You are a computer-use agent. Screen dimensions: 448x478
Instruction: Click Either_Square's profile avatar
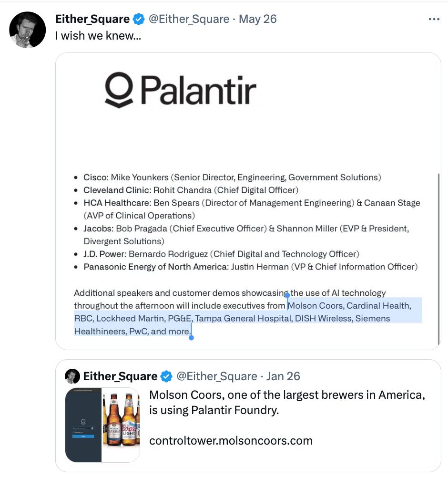(x=27, y=30)
